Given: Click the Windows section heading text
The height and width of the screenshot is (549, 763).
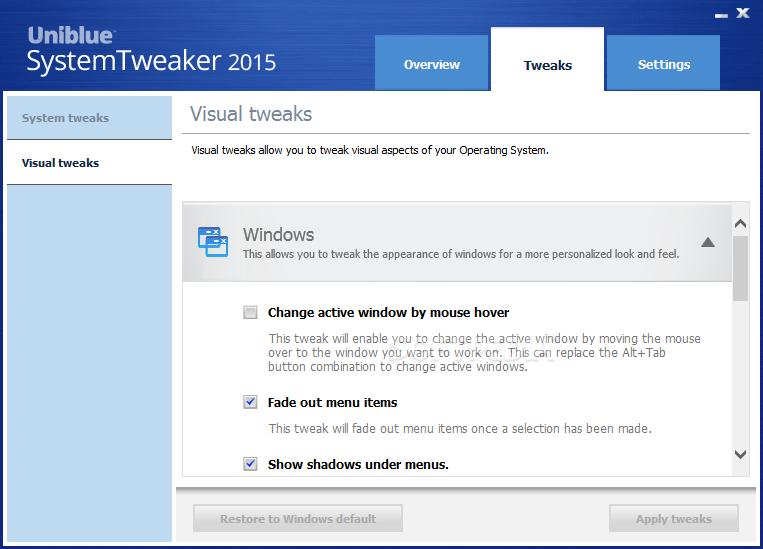Looking at the screenshot, I should [278, 235].
